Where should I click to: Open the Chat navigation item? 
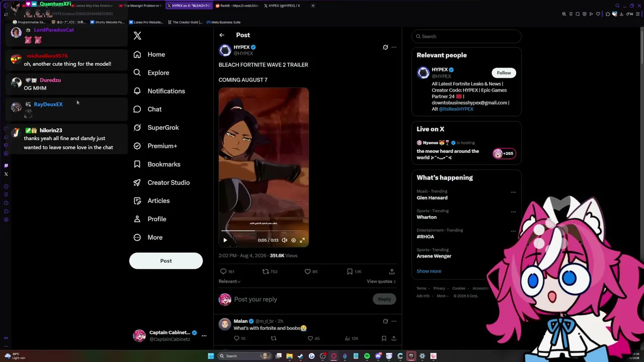[x=147, y=109]
